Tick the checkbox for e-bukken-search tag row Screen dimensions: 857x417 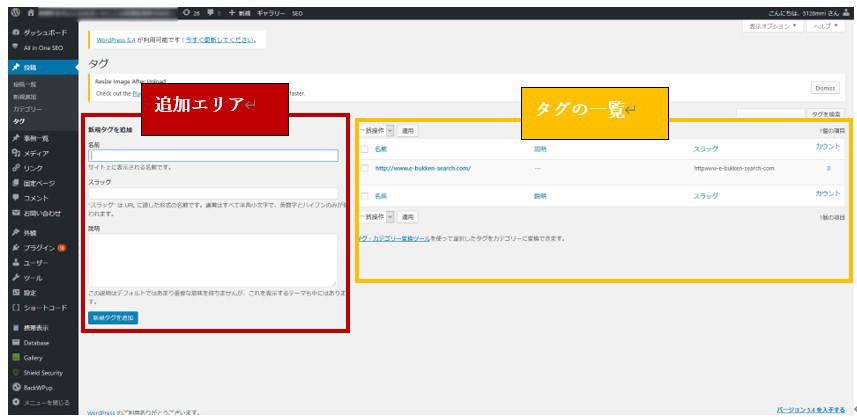point(365,168)
